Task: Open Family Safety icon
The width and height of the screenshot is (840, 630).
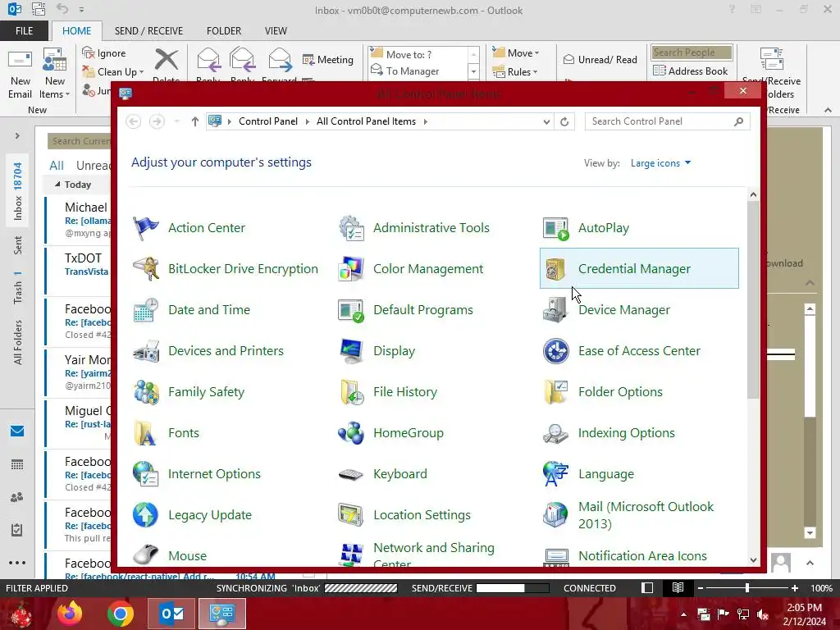Action: [x=146, y=392]
